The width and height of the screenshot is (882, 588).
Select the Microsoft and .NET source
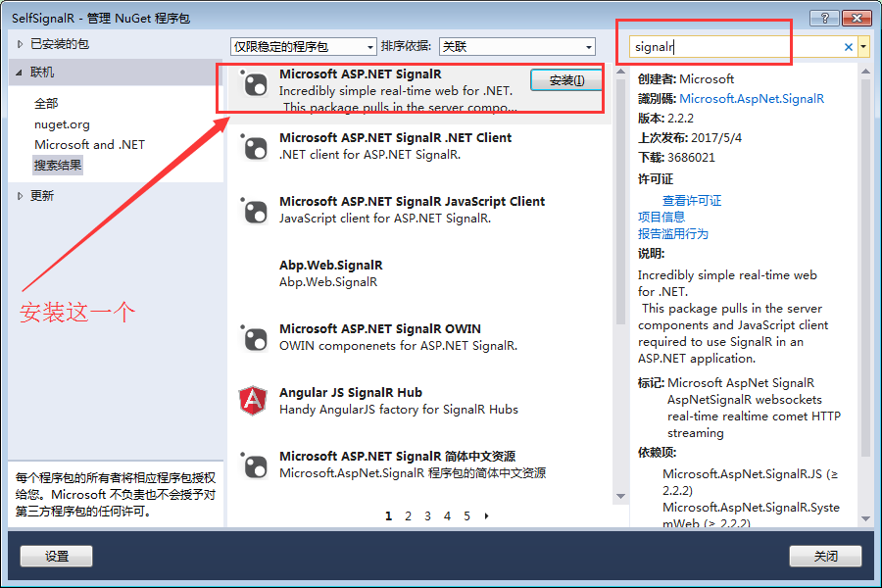pyautogui.click(x=89, y=145)
